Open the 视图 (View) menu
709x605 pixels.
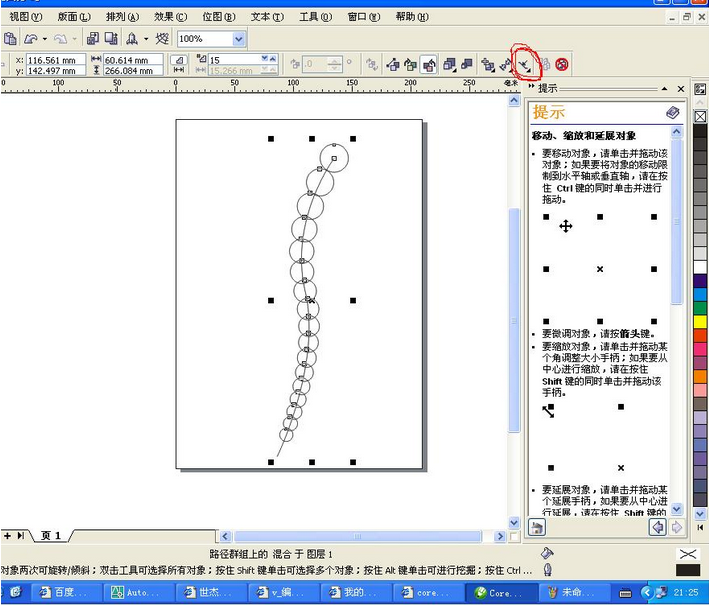26,17
